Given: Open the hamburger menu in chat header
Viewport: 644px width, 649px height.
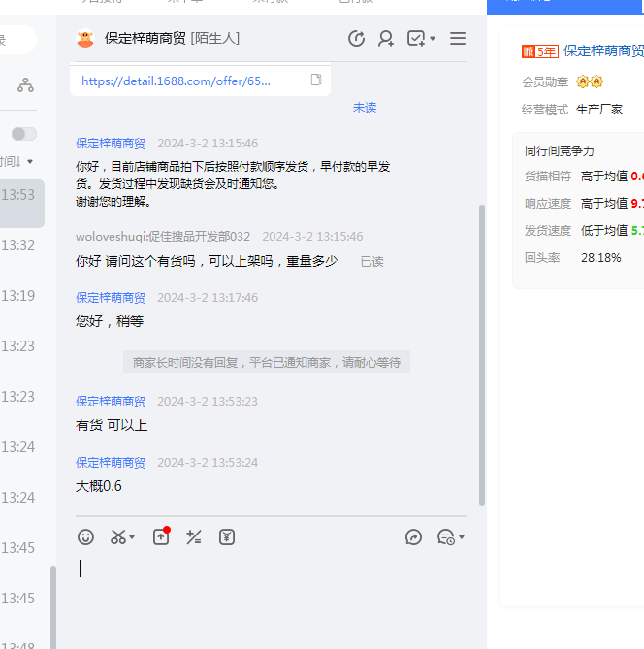Looking at the screenshot, I should coord(458,39).
